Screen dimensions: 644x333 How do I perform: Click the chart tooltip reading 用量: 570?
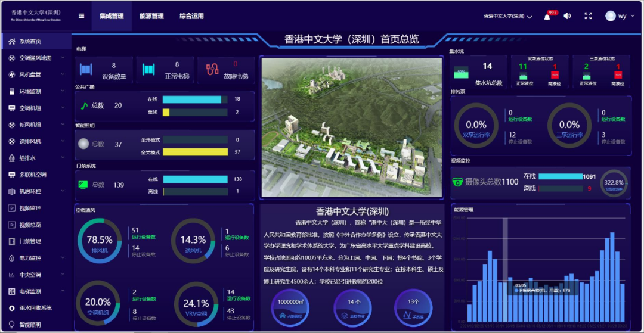tap(542, 288)
